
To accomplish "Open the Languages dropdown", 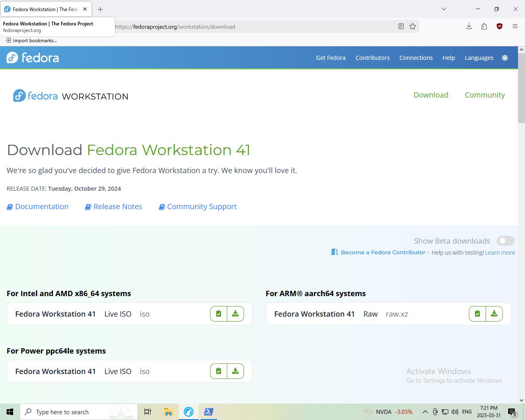I will pos(479,58).
